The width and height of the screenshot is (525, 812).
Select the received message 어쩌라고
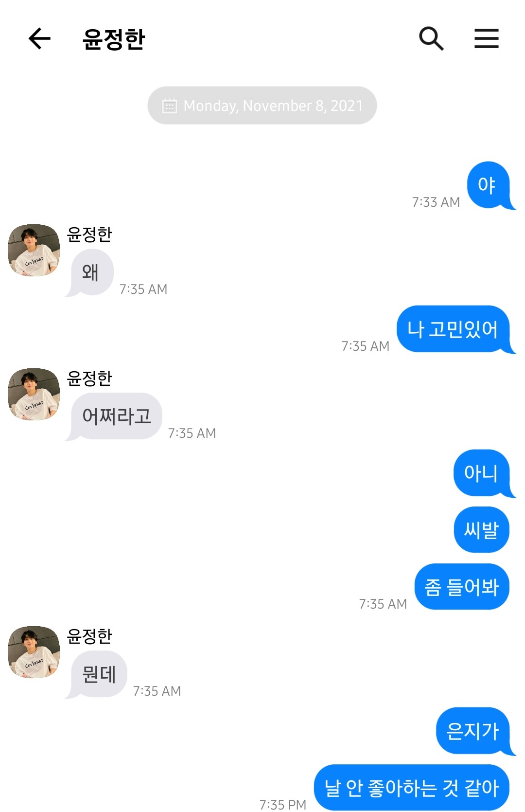[x=117, y=416]
